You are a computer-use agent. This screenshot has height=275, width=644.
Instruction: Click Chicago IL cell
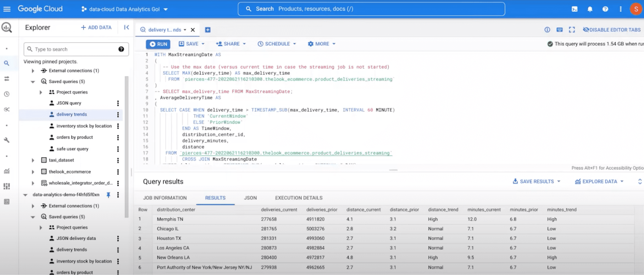[x=168, y=229]
